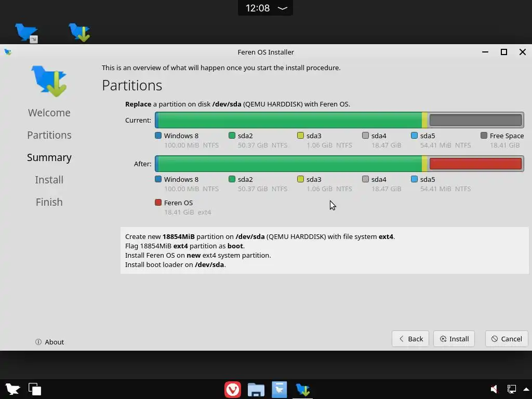Viewport: 532px width, 399px height.
Task: Click the 'Replace a partition on disk' text
Action: (237, 104)
